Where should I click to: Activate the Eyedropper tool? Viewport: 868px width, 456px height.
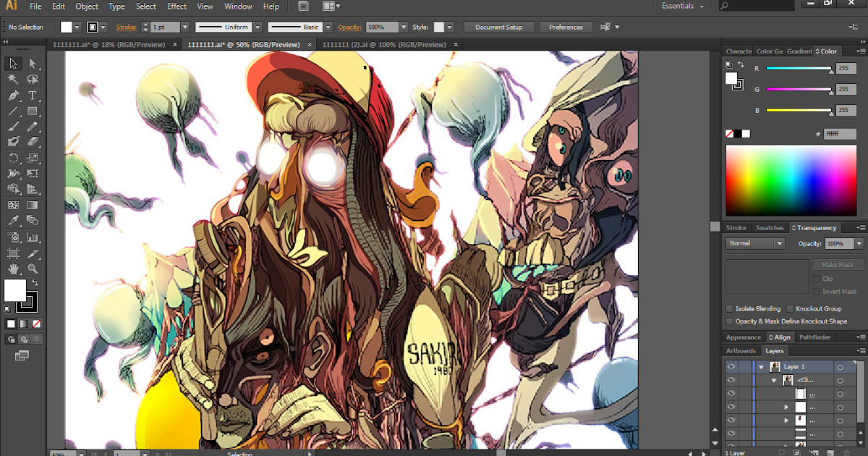13,221
